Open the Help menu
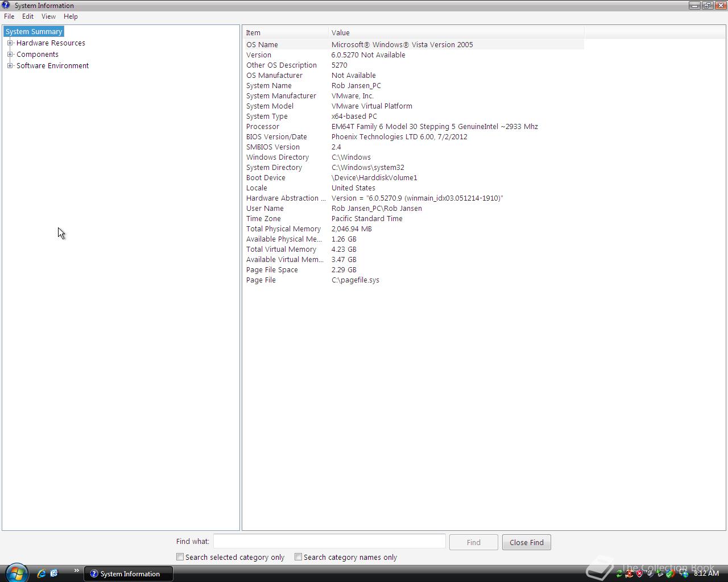This screenshot has height=582, width=728. pyautogui.click(x=71, y=16)
